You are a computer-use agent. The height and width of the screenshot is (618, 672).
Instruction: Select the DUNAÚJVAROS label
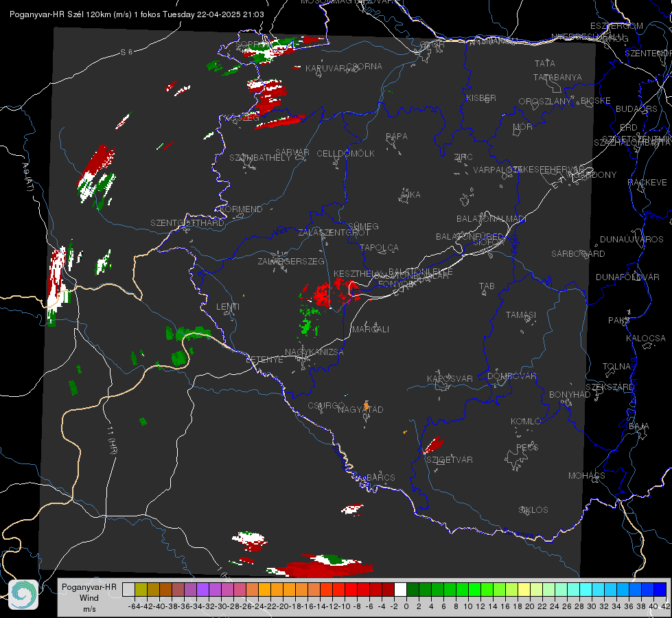pos(632,240)
